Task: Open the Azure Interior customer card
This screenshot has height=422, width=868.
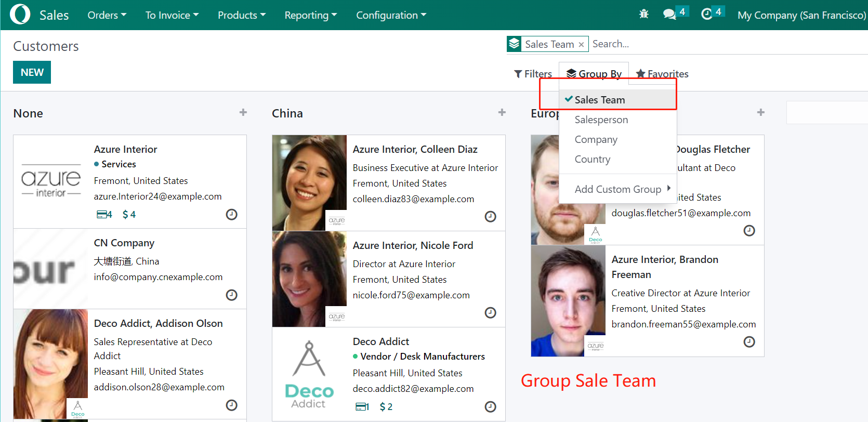Action: (x=130, y=182)
